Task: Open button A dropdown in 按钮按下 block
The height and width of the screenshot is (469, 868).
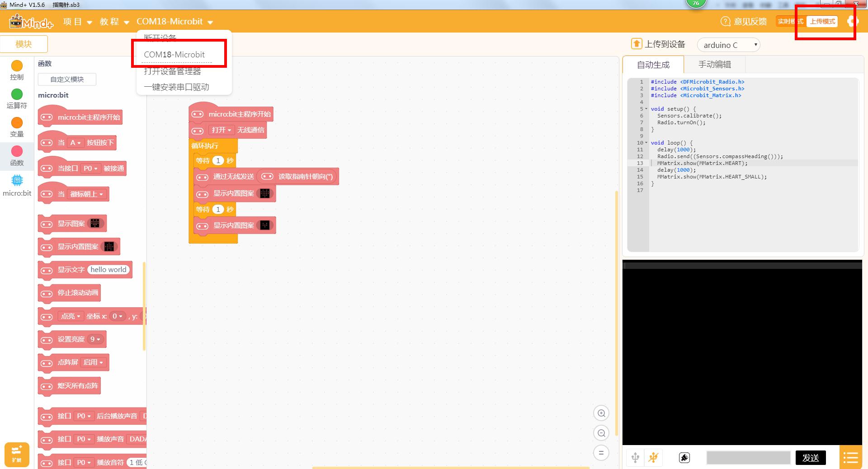Action: (x=75, y=143)
